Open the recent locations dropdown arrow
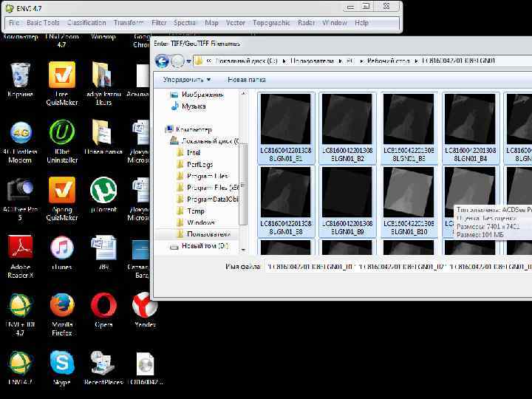 pyautogui.click(x=188, y=61)
